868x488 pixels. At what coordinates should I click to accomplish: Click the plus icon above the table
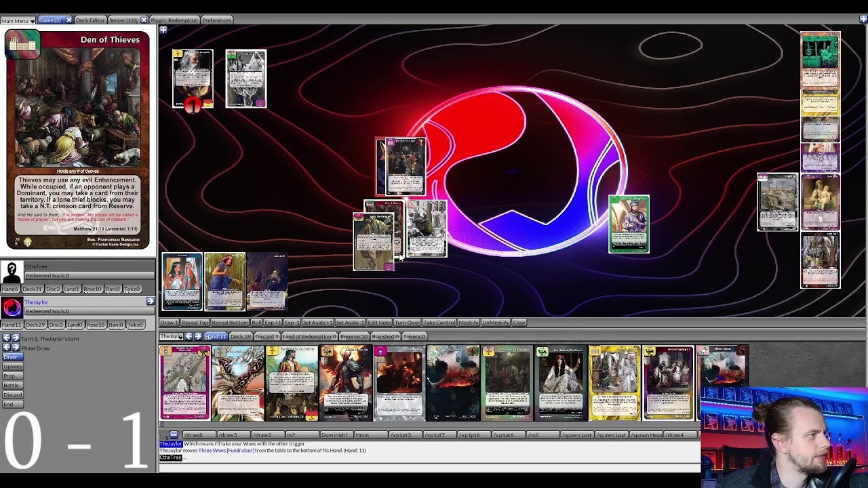pyautogui.click(x=163, y=30)
